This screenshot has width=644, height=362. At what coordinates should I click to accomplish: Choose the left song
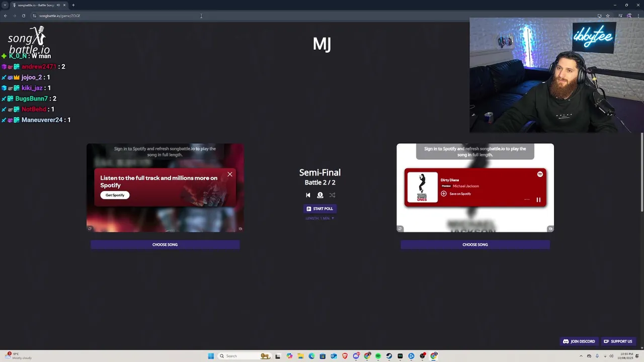click(x=165, y=244)
